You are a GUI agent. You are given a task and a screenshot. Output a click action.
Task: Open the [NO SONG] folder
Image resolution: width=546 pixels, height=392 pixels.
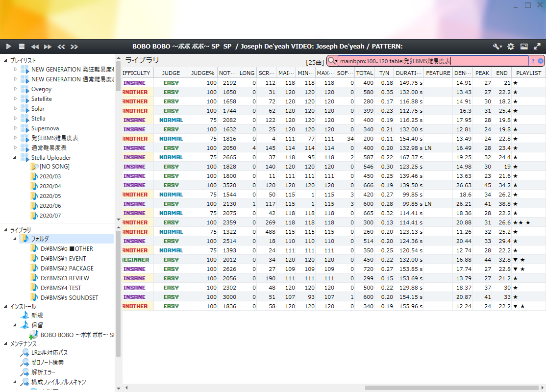tap(54, 167)
